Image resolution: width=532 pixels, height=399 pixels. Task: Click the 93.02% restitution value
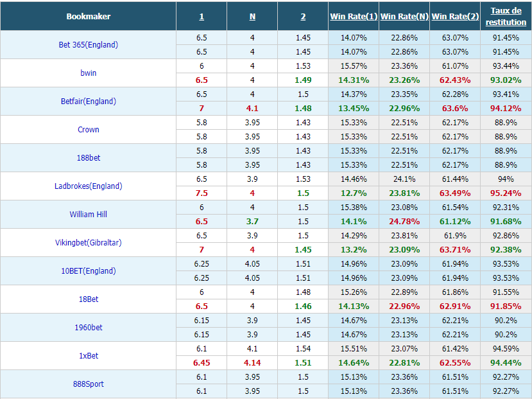506,80
